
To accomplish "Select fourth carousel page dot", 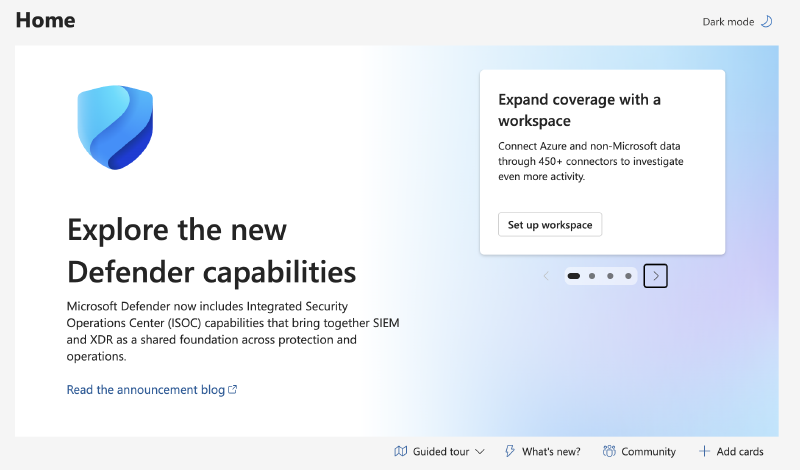I will pyautogui.click(x=628, y=276).
